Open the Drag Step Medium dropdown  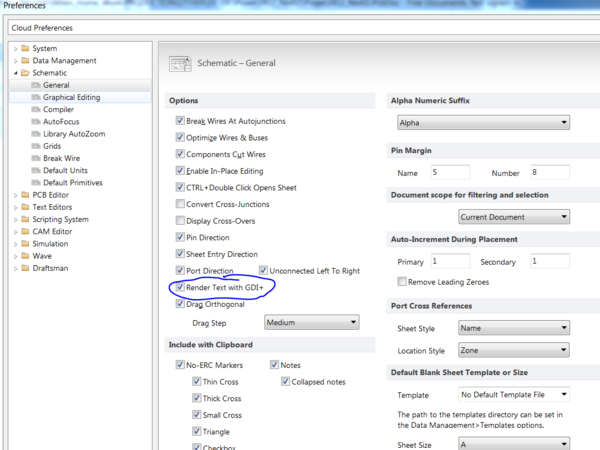311,322
